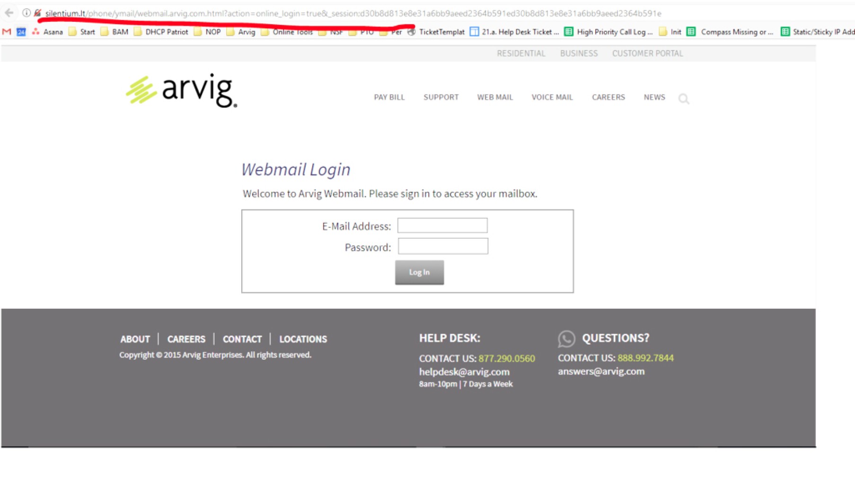Click the helpdesk@arvig.com email link
This screenshot has width=855, height=504.
click(x=464, y=372)
